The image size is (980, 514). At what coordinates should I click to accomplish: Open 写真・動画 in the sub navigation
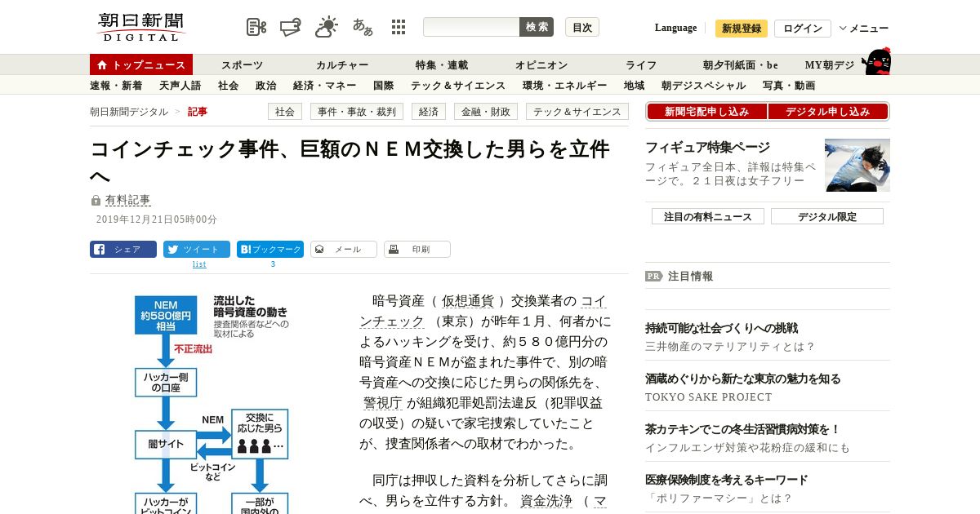click(789, 86)
